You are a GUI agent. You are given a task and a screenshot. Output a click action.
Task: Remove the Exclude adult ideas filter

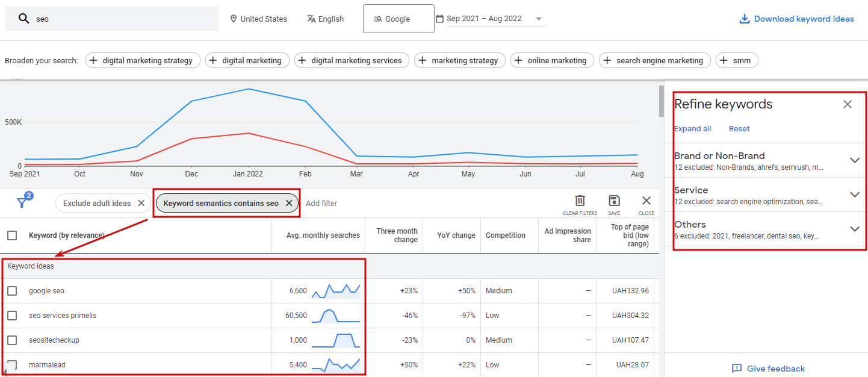(x=141, y=203)
